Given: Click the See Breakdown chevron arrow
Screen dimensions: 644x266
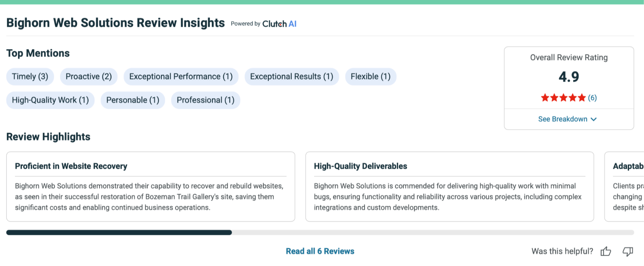Looking at the screenshot, I should coord(594,119).
